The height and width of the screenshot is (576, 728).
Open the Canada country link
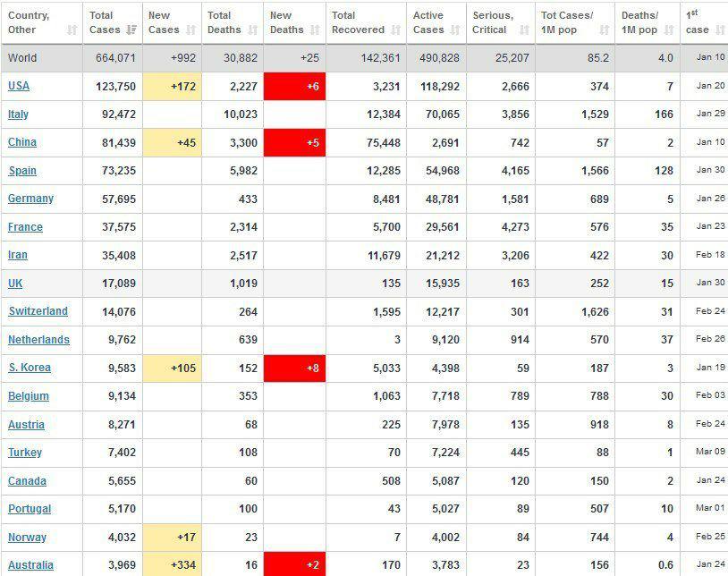[27, 481]
